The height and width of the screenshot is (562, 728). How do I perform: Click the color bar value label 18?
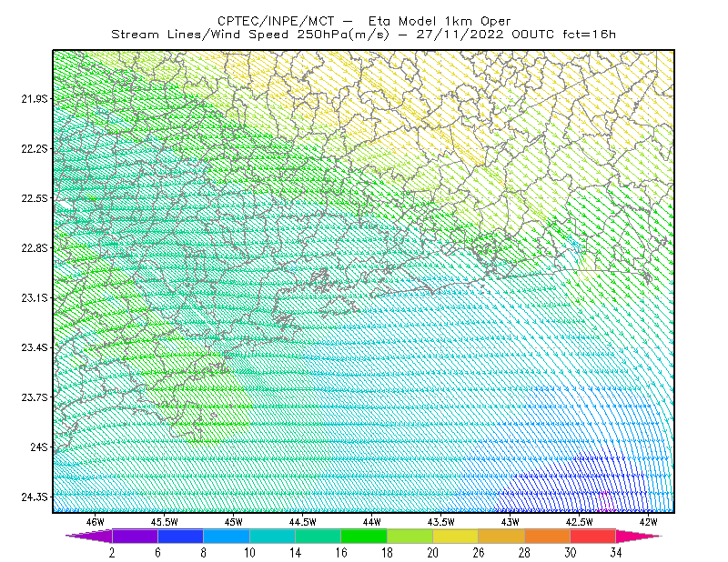[387, 553]
